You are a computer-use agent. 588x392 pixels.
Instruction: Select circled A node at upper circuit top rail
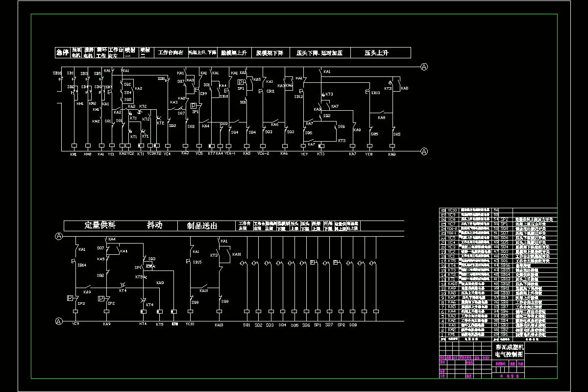[x=424, y=67]
